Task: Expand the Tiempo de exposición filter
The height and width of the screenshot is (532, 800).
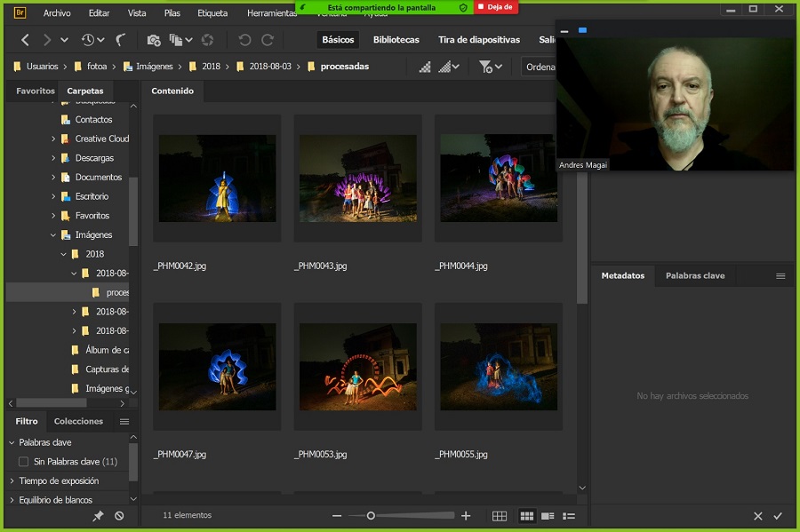Action: point(12,480)
